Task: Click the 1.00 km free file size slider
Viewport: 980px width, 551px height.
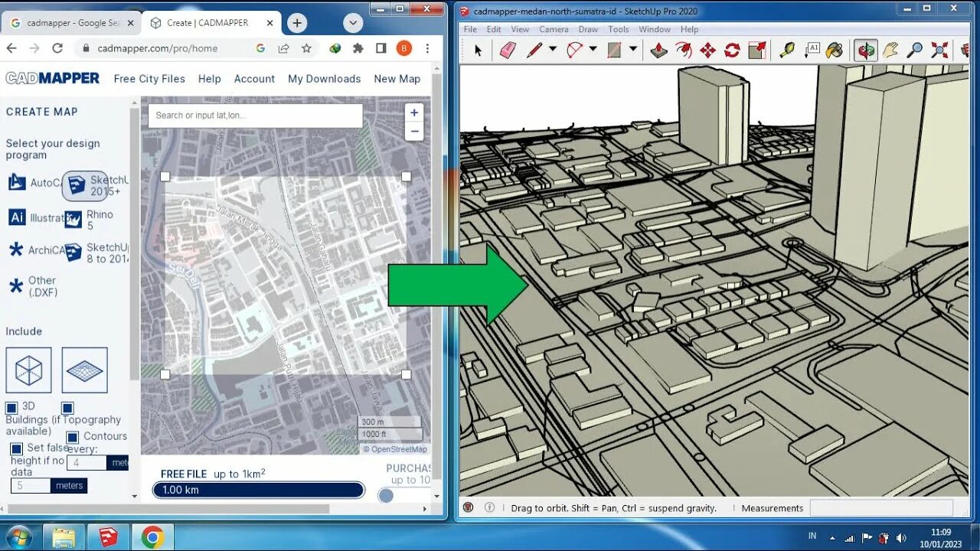Action: pos(259,490)
